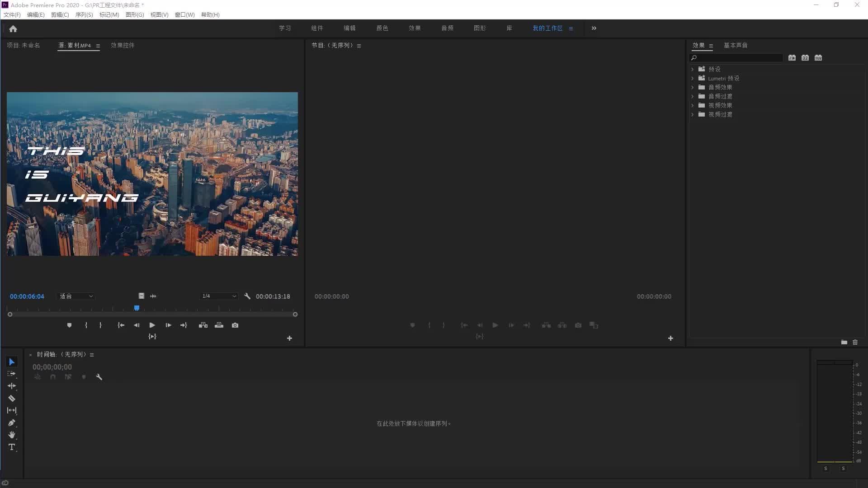Viewport: 868px width, 488px height.
Task: Expand the 视频效果 folder
Action: tap(692, 105)
